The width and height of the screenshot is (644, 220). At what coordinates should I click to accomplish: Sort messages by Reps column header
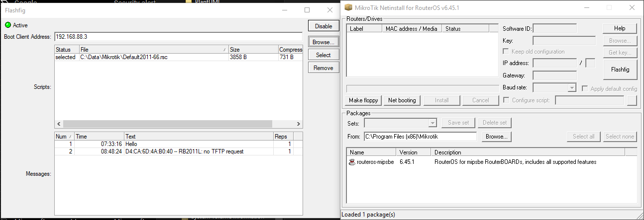(283, 136)
